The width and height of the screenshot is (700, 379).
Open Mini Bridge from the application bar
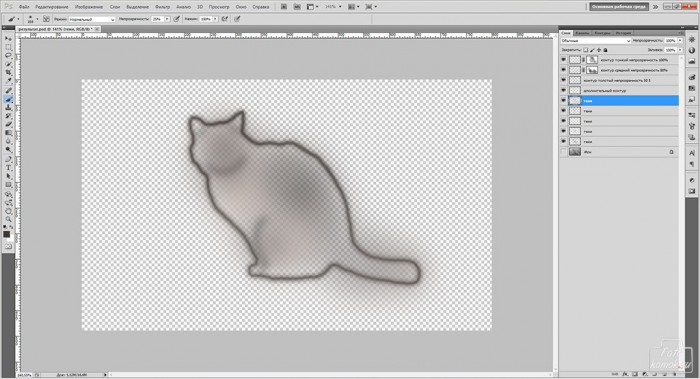click(297, 7)
